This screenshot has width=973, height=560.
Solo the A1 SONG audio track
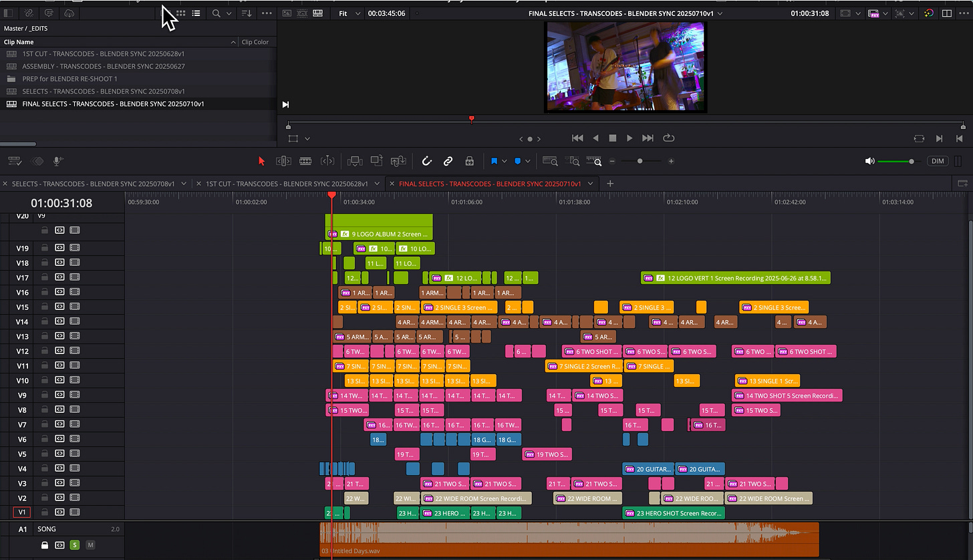pyautogui.click(x=75, y=545)
